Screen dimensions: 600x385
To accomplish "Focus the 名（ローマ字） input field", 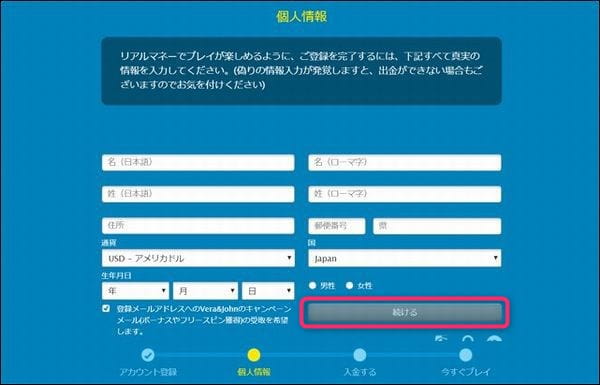I will pyautogui.click(x=405, y=162).
